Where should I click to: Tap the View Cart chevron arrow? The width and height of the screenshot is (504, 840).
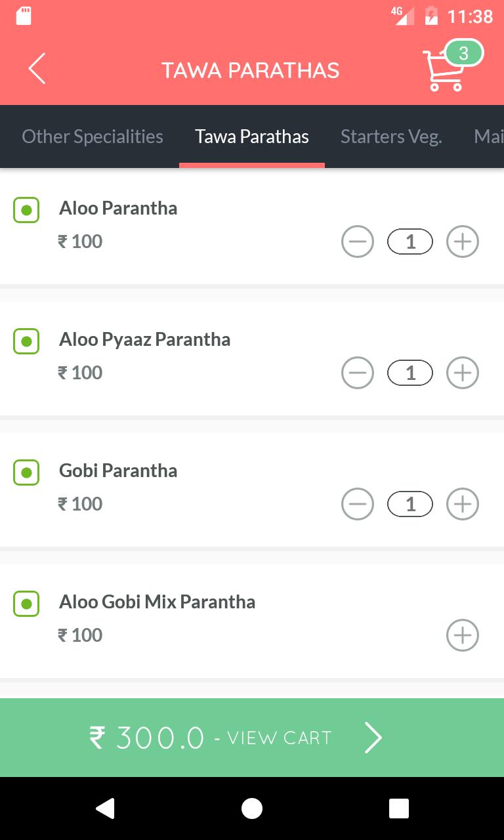pyautogui.click(x=373, y=738)
